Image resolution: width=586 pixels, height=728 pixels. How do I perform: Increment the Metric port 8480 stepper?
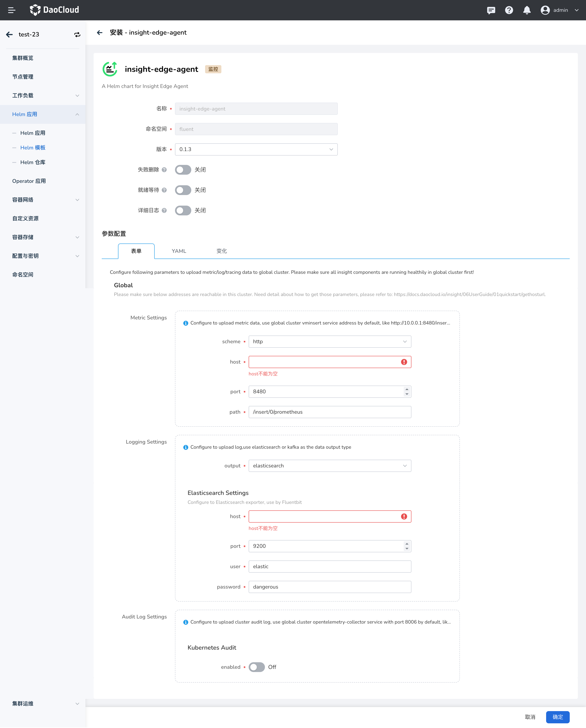[x=407, y=389]
